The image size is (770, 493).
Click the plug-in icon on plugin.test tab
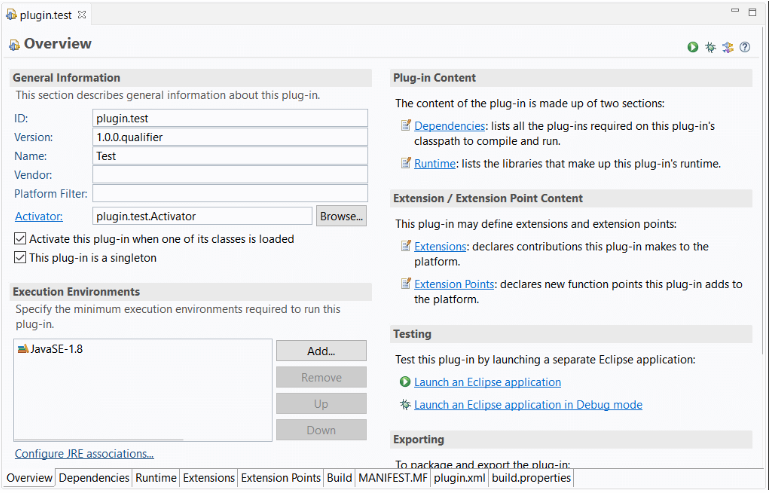(x=11, y=15)
